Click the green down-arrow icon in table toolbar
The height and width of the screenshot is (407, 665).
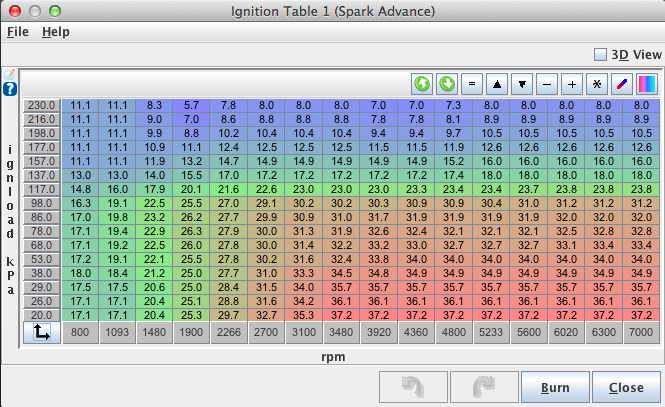coord(447,84)
